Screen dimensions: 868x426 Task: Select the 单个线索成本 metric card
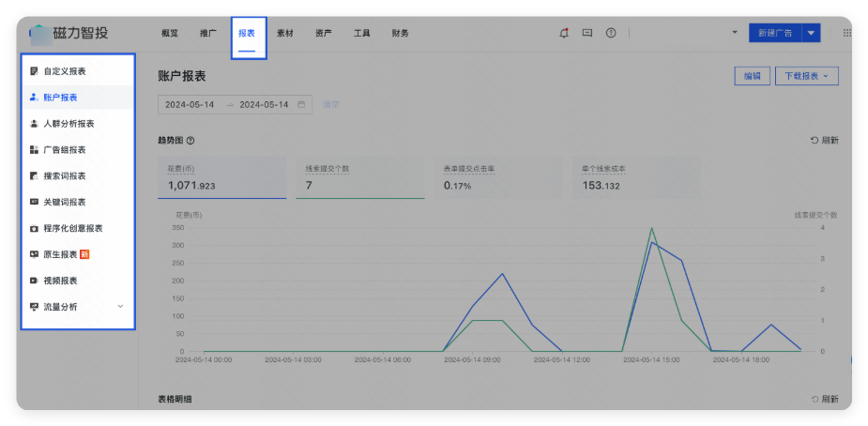(636, 177)
